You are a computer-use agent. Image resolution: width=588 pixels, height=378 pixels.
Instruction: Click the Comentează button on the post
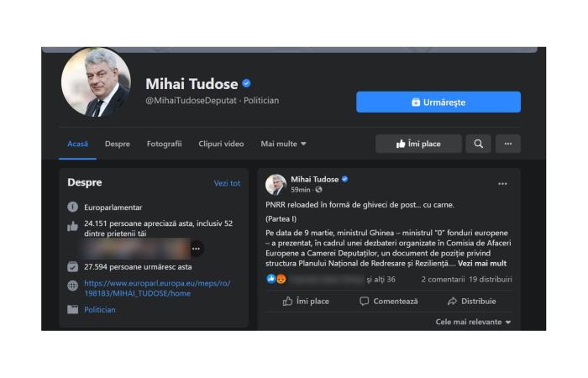pos(388,301)
